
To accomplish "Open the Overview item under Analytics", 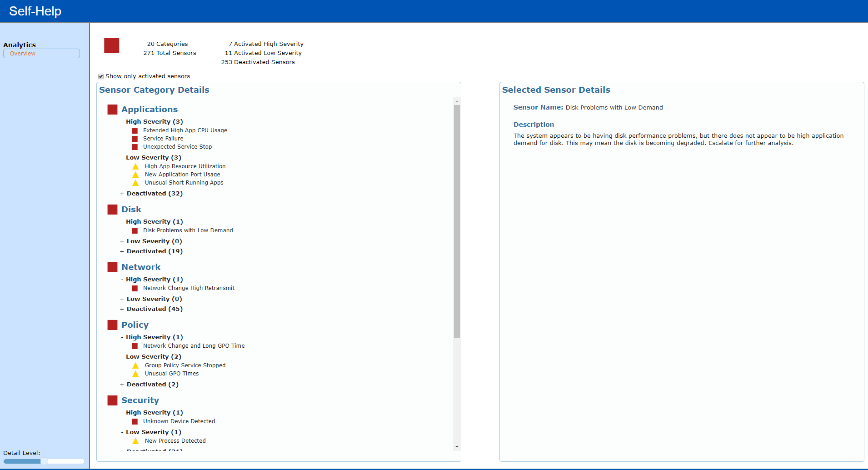I will 41,54.
